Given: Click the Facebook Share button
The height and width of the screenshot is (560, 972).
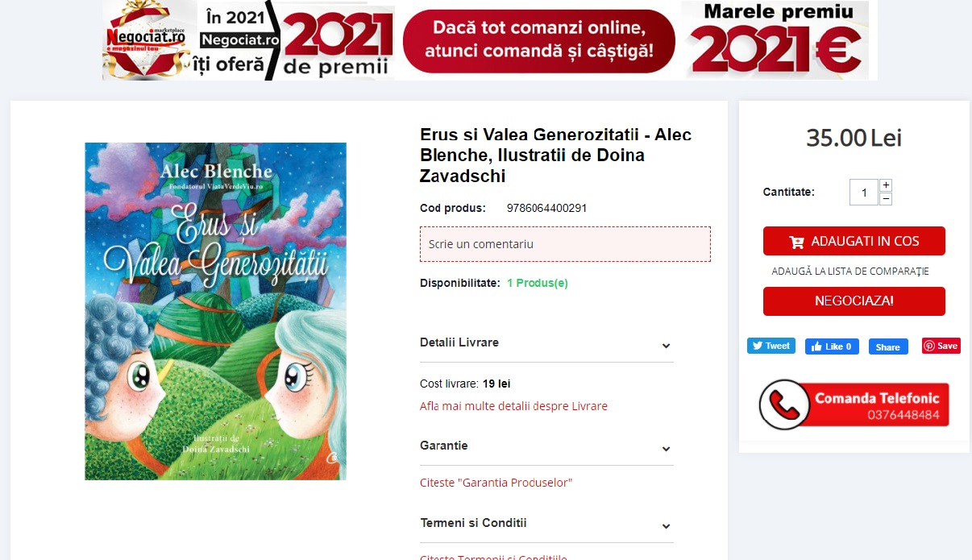Looking at the screenshot, I should coord(888,346).
